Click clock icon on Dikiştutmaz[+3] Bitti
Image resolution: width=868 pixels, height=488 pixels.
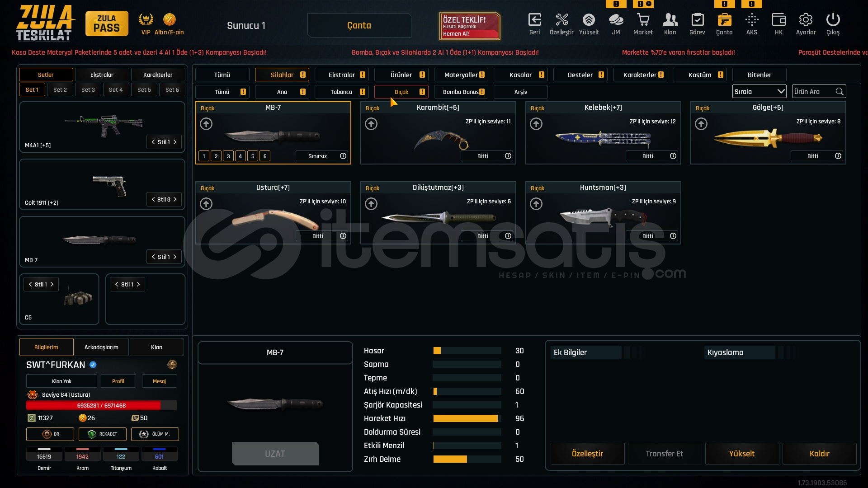click(508, 236)
